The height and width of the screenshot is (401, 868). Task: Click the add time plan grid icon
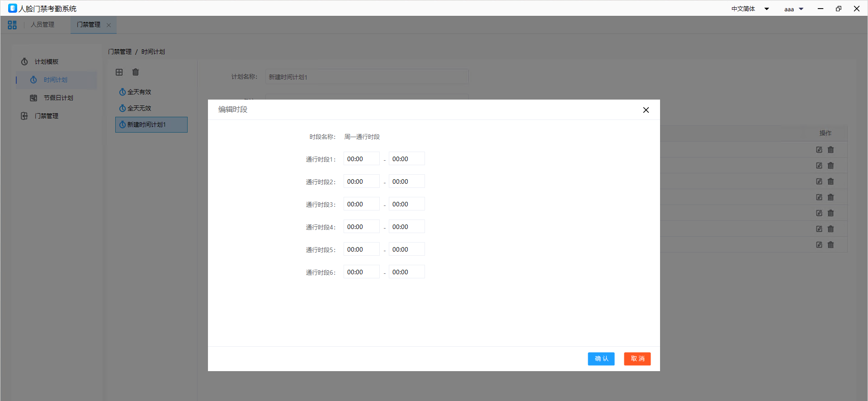click(x=119, y=72)
